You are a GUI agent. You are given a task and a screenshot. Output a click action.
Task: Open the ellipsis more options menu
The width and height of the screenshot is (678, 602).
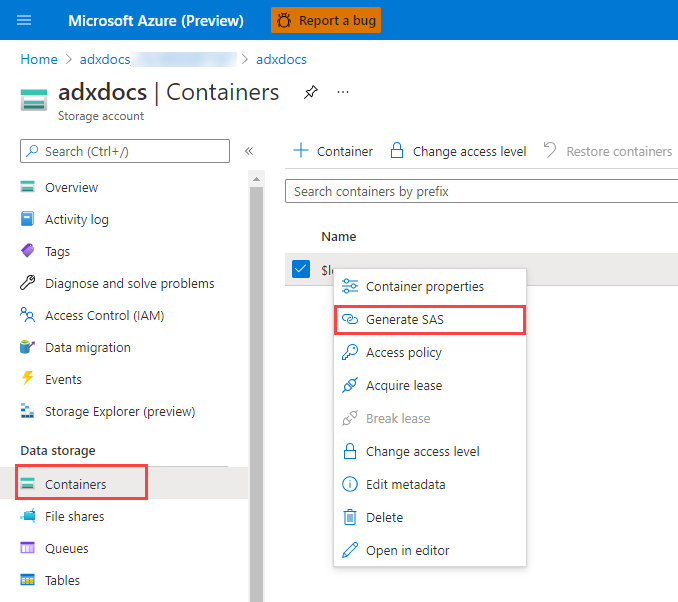(x=343, y=93)
